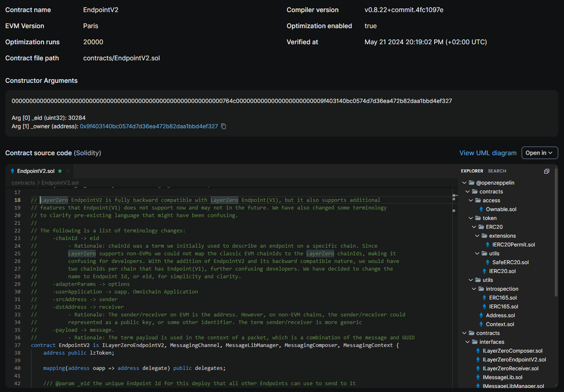Click the extensions folder icon
The width and height of the screenshot is (564, 392).
point(485,236)
